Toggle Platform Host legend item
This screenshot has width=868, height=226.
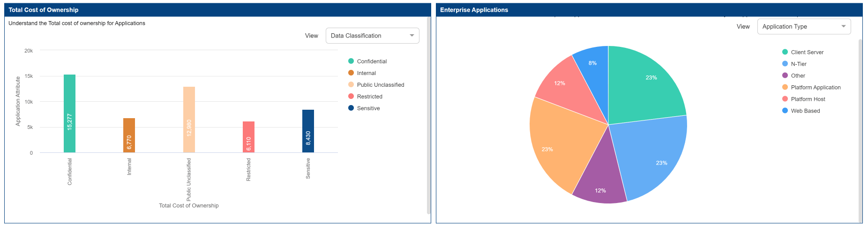click(x=803, y=99)
